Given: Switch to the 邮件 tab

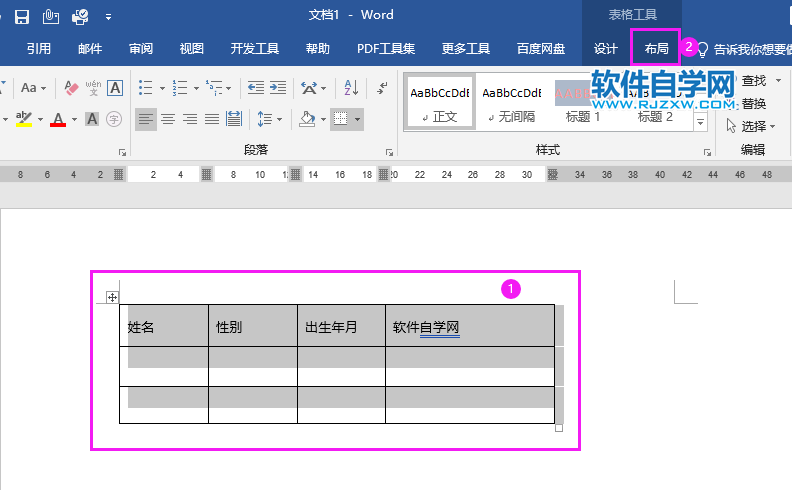Looking at the screenshot, I should click(x=90, y=48).
